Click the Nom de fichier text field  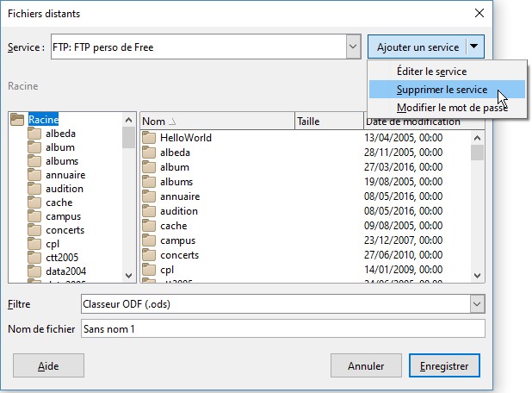[x=281, y=328]
